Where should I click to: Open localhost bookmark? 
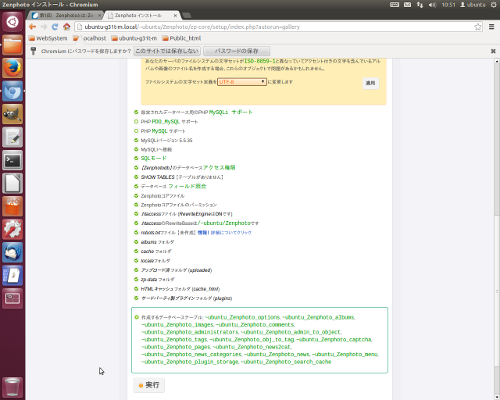pyautogui.click(x=90, y=38)
